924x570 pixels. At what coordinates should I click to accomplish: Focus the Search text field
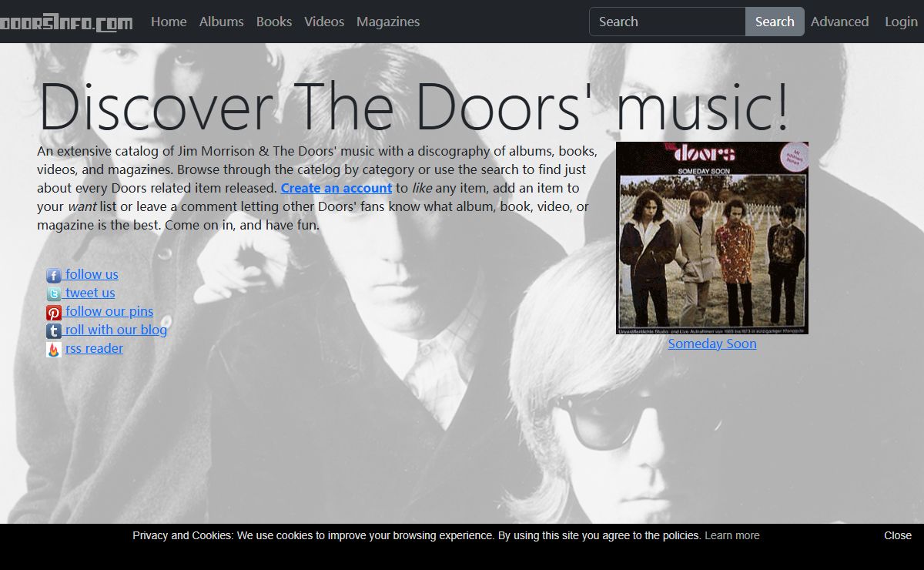[668, 22]
